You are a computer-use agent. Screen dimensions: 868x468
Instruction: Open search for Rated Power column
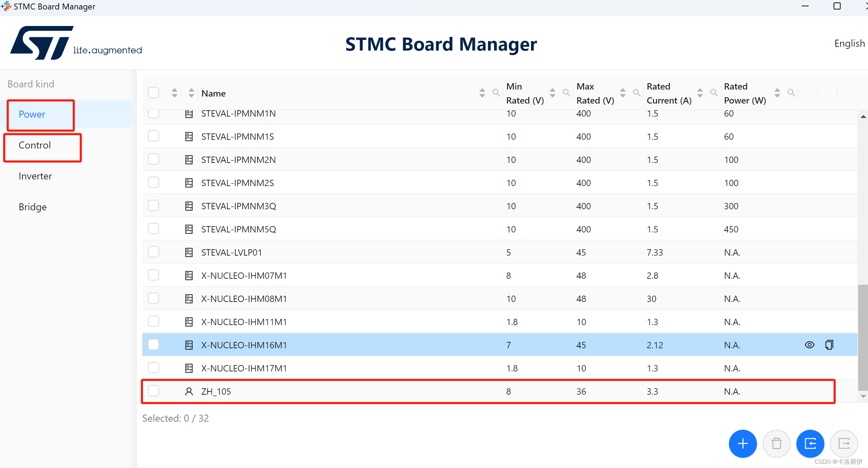pos(791,93)
